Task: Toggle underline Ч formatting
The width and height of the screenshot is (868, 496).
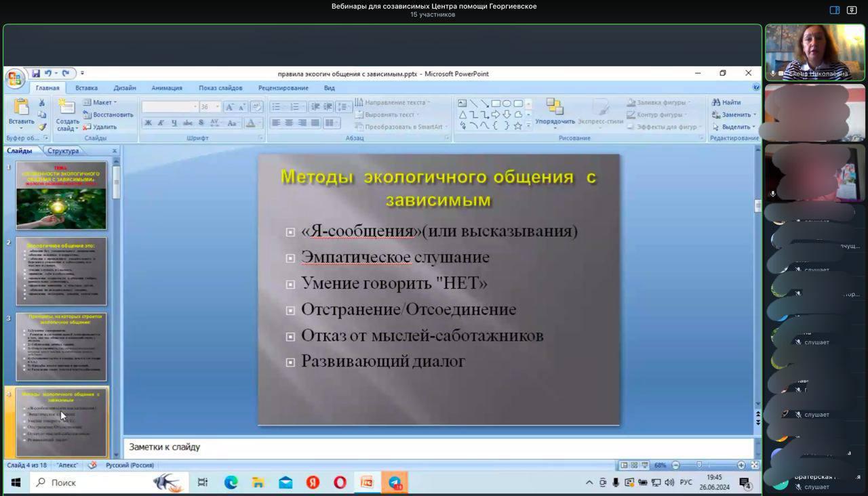Action: (174, 123)
